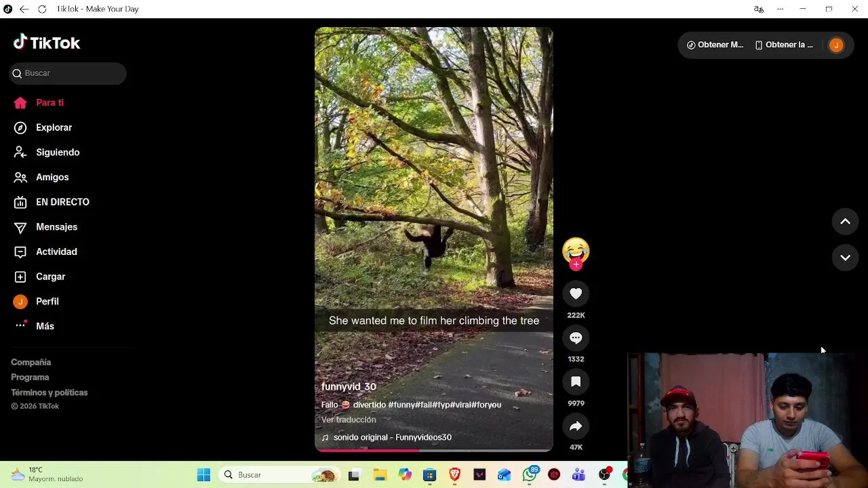Click the translate icon in title bar
868x488 pixels.
(x=759, y=9)
